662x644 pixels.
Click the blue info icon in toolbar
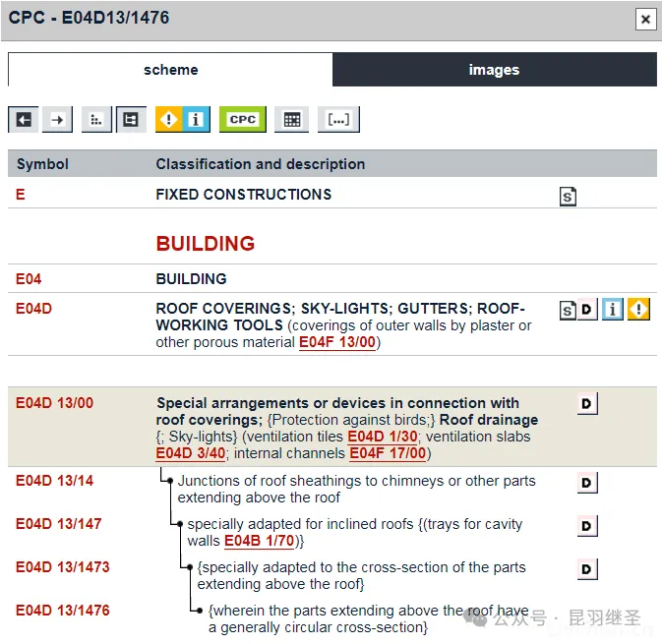196,119
